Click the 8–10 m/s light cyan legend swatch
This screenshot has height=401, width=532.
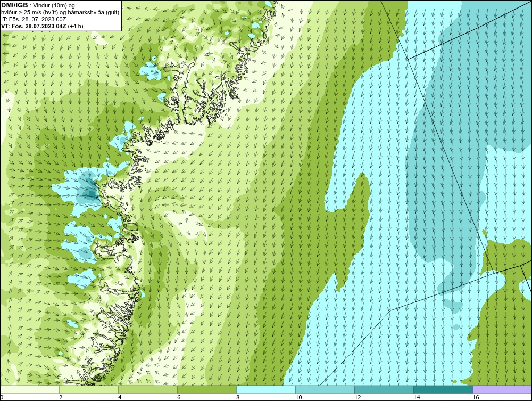click(265, 389)
